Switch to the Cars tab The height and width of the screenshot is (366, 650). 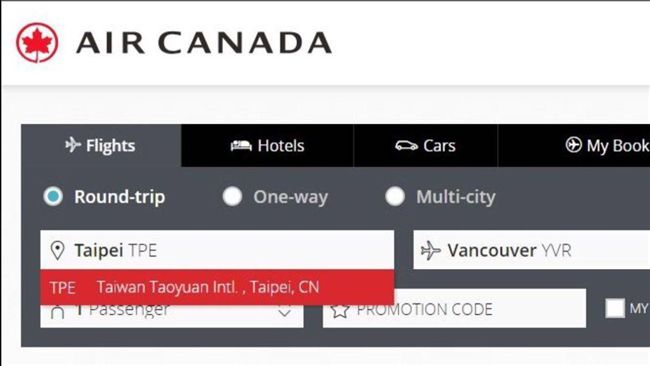(425, 145)
